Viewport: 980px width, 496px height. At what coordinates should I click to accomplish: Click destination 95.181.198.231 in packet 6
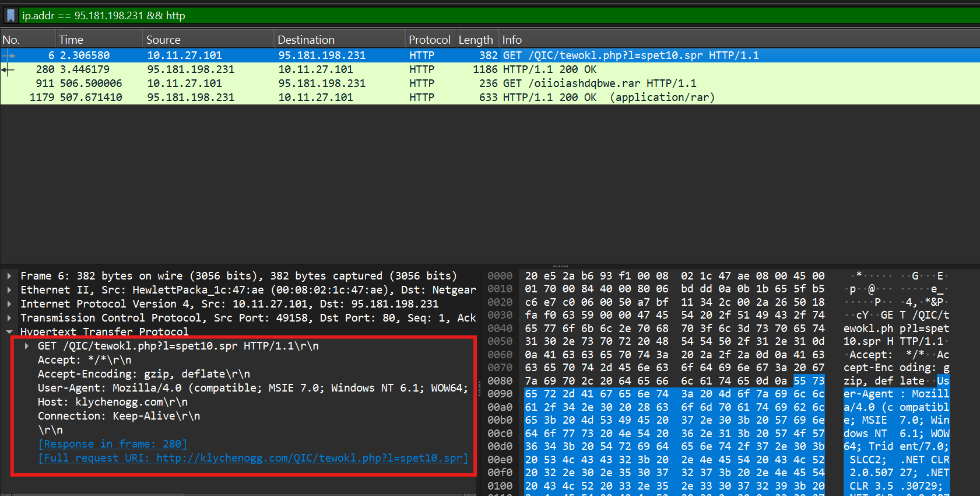[x=322, y=55]
